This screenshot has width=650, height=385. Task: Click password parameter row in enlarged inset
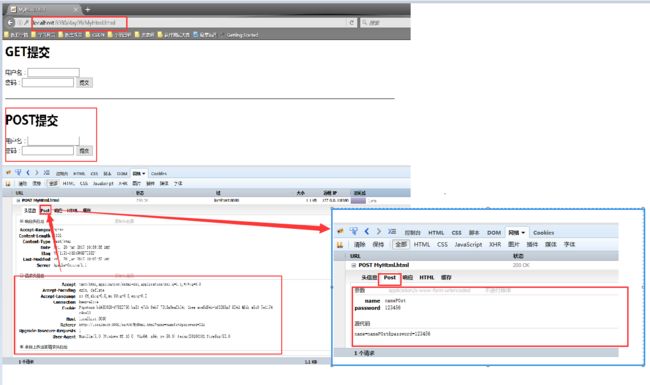(377, 308)
